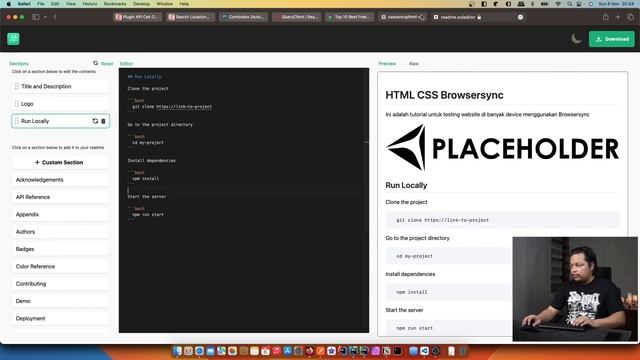This screenshot has height=360, width=640.
Task: Open a new tab with plus icon
Action: (x=618, y=17)
